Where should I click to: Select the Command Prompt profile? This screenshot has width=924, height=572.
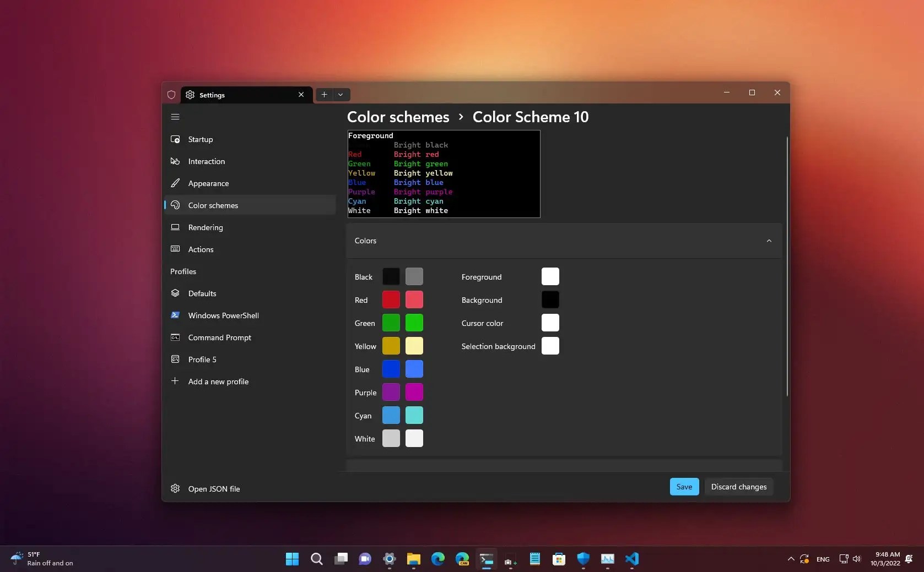219,337
